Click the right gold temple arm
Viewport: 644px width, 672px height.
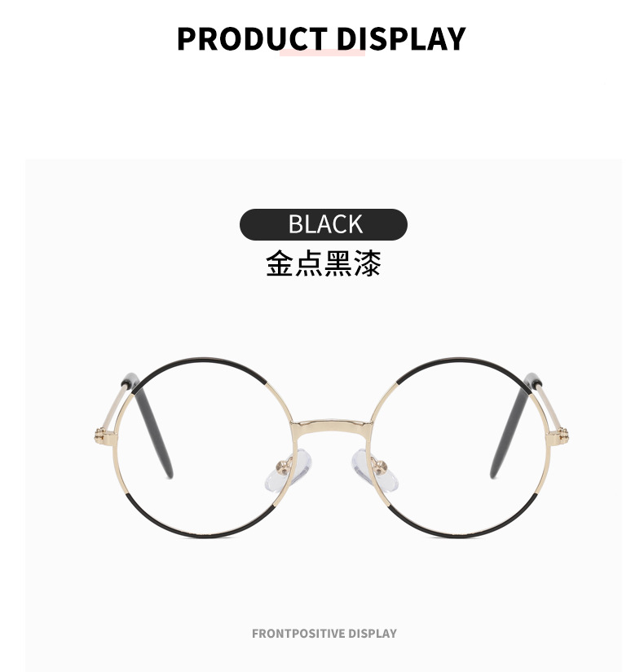click(x=550, y=411)
